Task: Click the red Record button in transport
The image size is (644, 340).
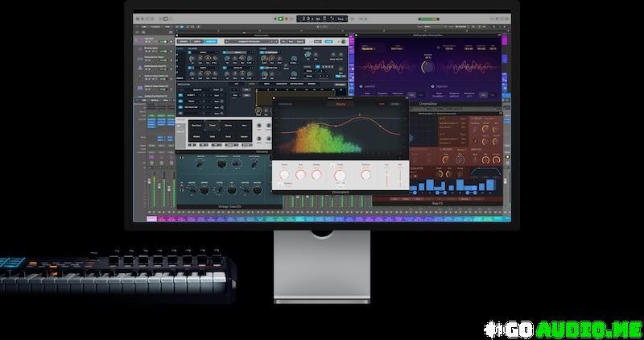Action: [287, 18]
